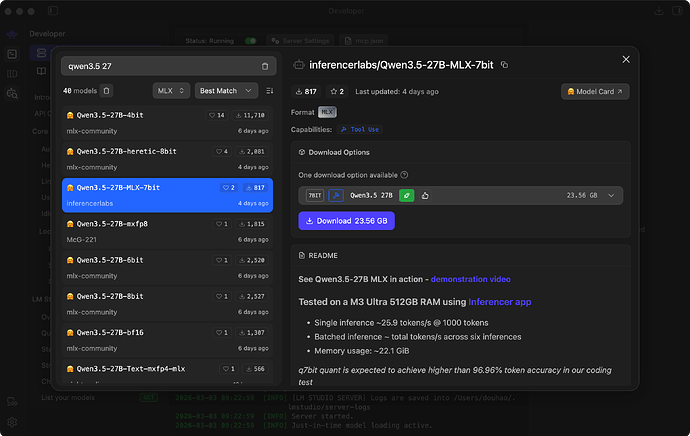The image size is (690, 436).
Task: Click the downloads badge showing 11,710
Action: pyautogui.click(x=250, y=115)
